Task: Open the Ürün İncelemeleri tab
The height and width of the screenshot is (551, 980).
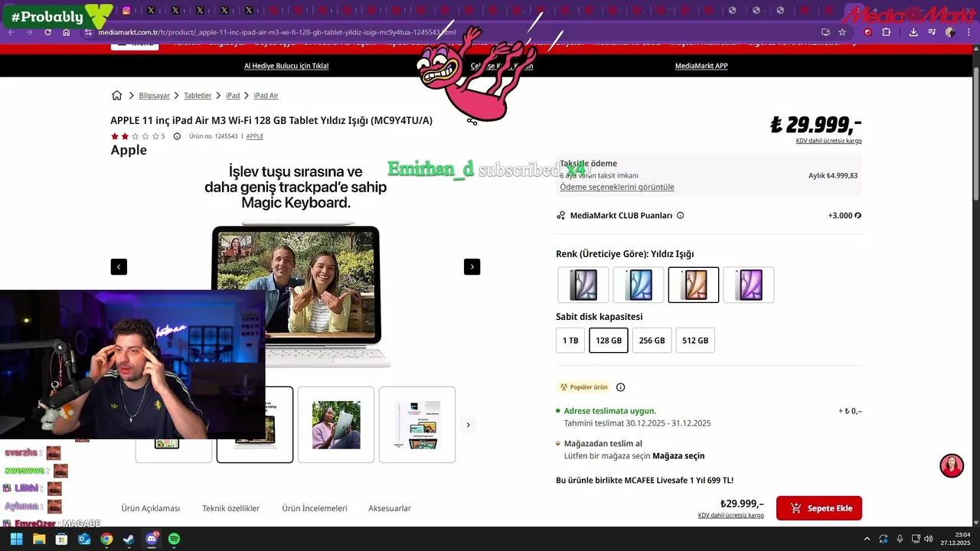Action: [315, 508]
